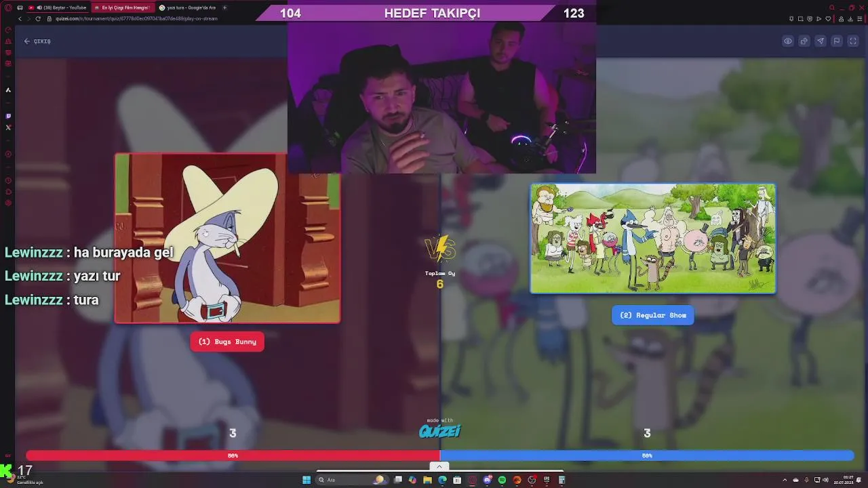Click the share/export icon next to the eye

click(x=804, y=41)
